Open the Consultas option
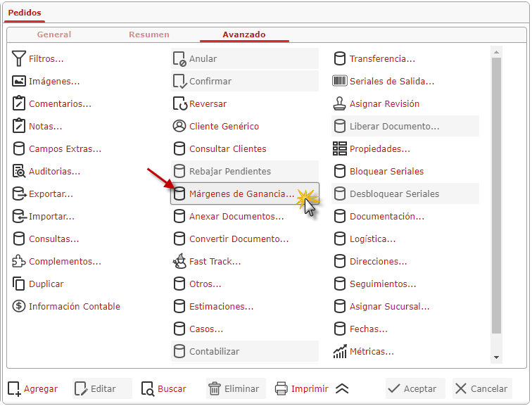The height and width of the screenshot is (406, 532). point(84,239)
